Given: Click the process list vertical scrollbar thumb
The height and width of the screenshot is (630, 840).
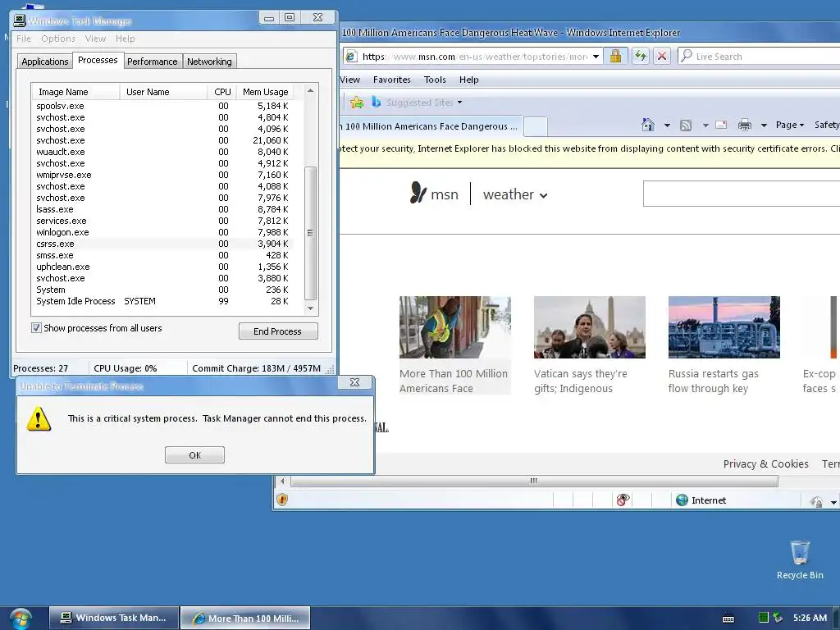Looking at the screenshot, I should coord(309,232).
